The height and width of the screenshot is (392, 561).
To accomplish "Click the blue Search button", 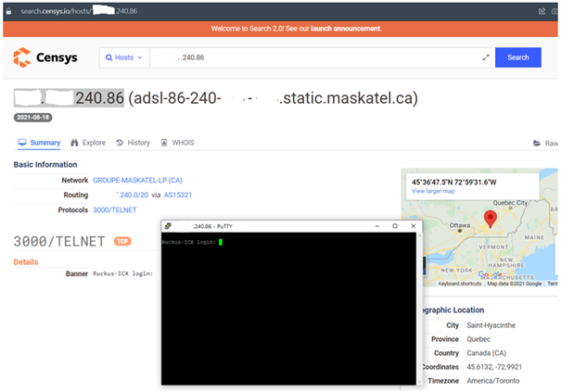I will 517,57.
